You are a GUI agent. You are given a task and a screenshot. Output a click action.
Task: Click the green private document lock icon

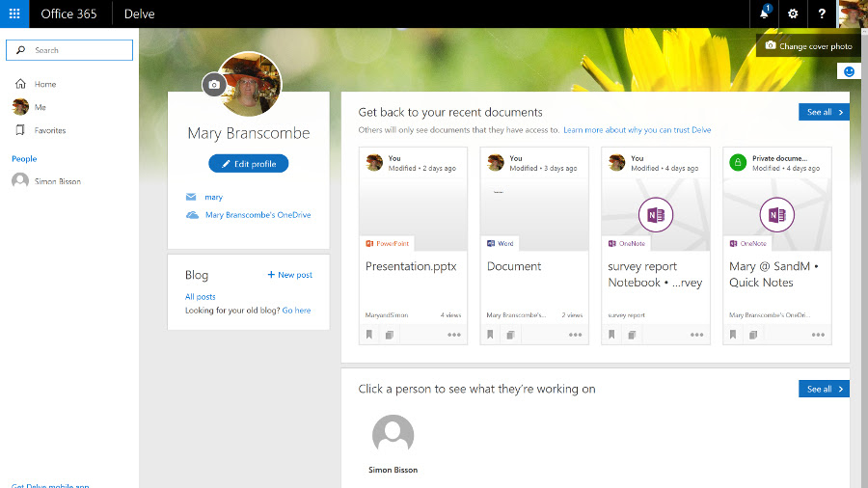point(738,163)
